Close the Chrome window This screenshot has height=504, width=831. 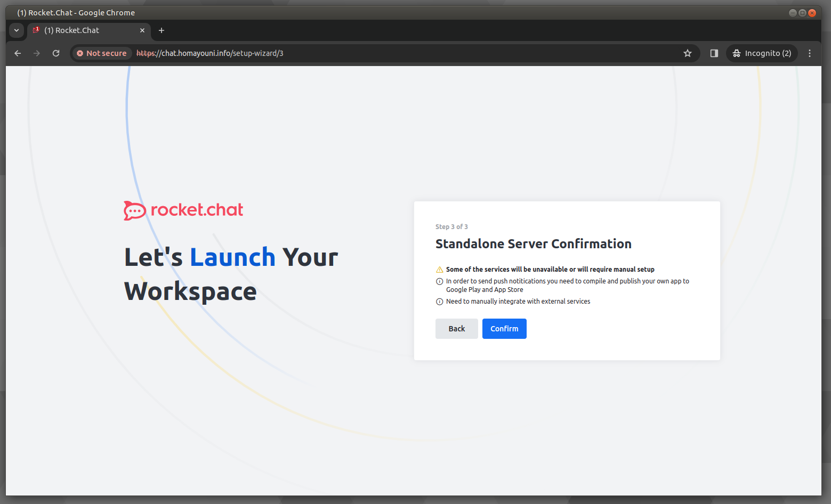[812, 13]
